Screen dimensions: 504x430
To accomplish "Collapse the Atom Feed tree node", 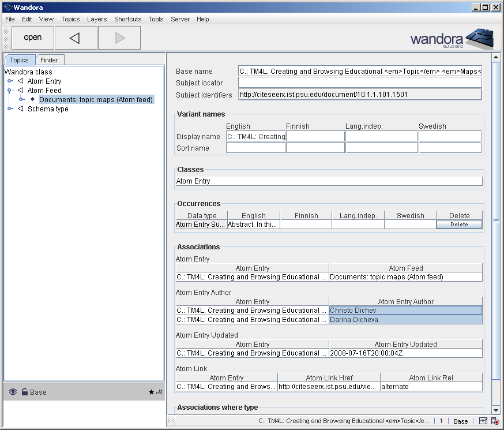I will (10, 91).
